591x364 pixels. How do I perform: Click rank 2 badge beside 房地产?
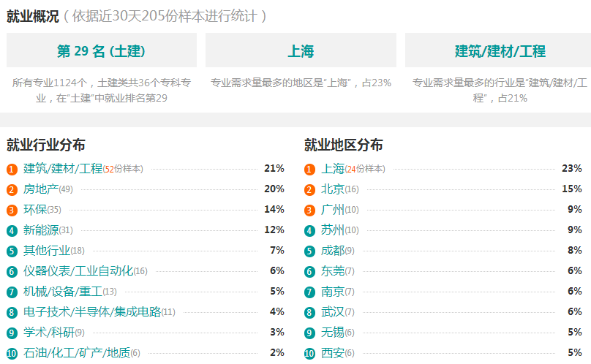pyautogui.click(x=12, y=189)
